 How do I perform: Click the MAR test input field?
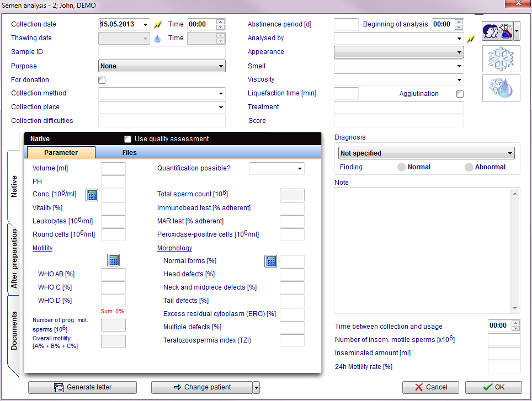click(292, 221)
